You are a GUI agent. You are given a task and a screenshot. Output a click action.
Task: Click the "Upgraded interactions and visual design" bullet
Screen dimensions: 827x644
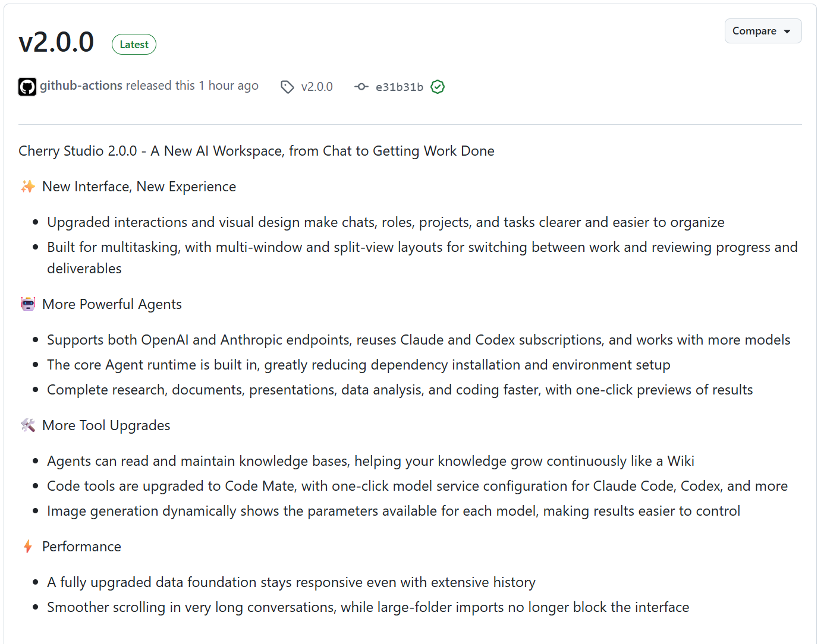(x=386, y=222)
